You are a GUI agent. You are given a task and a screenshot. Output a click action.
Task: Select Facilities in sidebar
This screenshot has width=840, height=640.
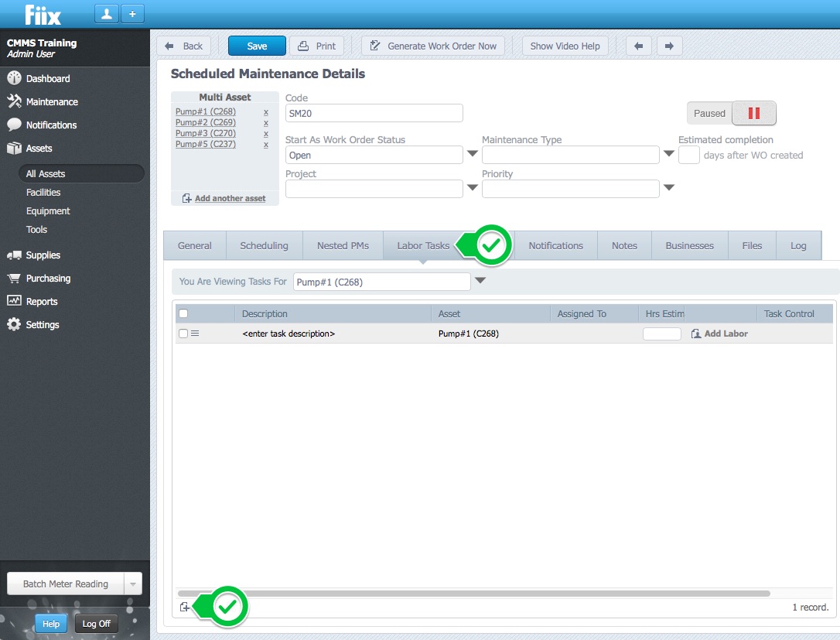click(43, 192)
